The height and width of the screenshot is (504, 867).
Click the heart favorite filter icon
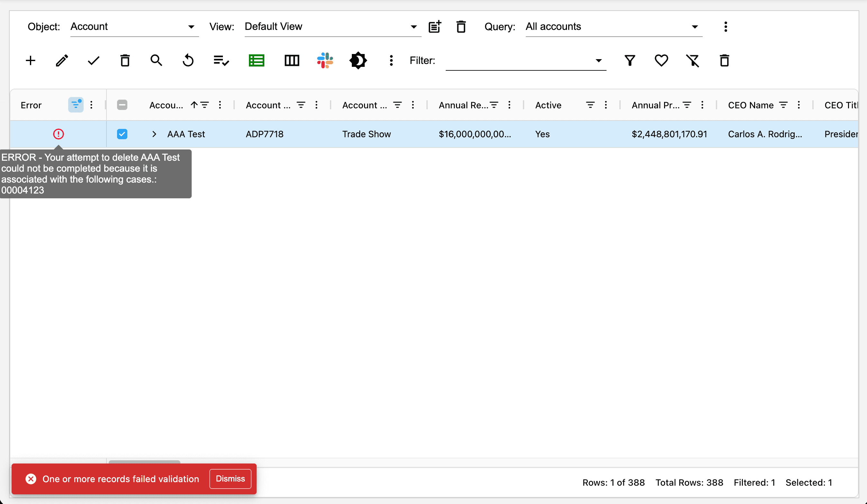(661, 60)
